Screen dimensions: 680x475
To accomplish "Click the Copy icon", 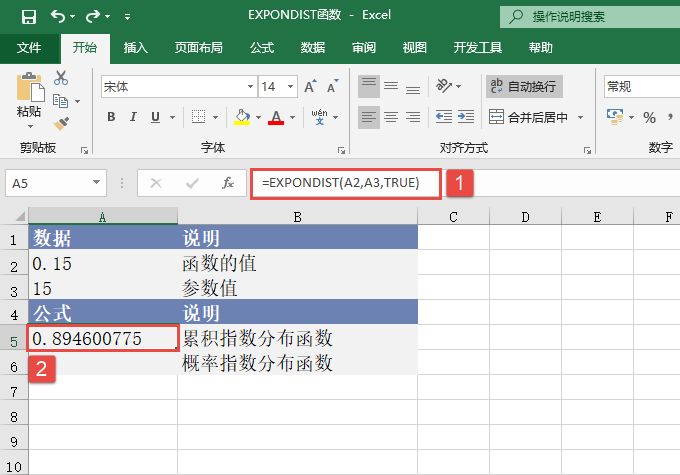I will (60, 101).
